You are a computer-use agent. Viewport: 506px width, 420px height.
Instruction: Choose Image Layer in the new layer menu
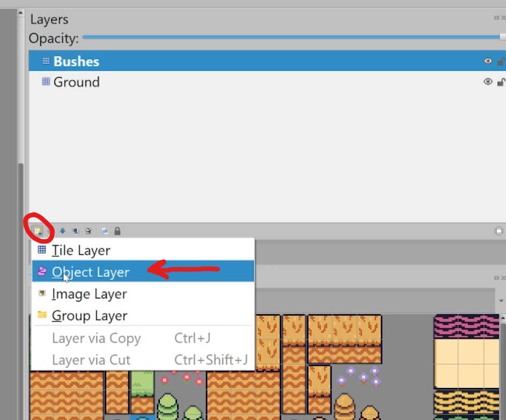click(x=89, y=294)
